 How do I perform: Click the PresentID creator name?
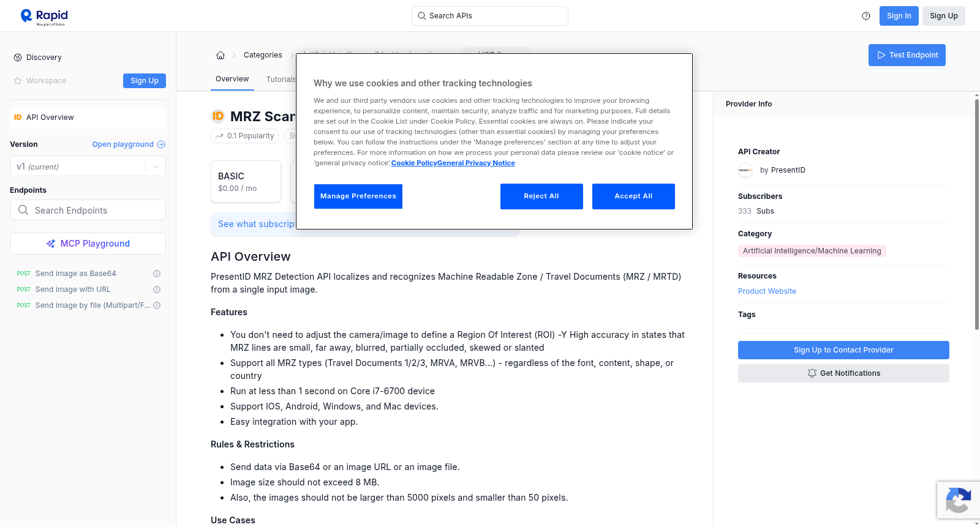(x=788, y=170)
